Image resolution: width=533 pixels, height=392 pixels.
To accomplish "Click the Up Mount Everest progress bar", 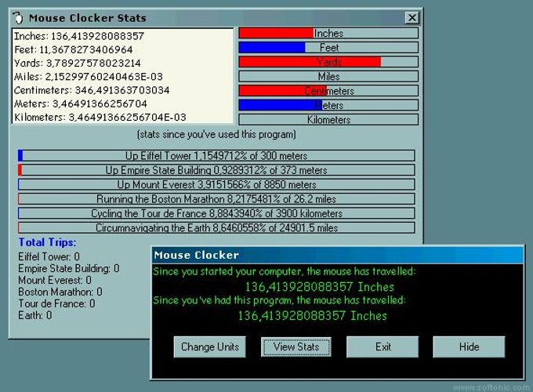I will pyautogui.click(x=216, y=184).
